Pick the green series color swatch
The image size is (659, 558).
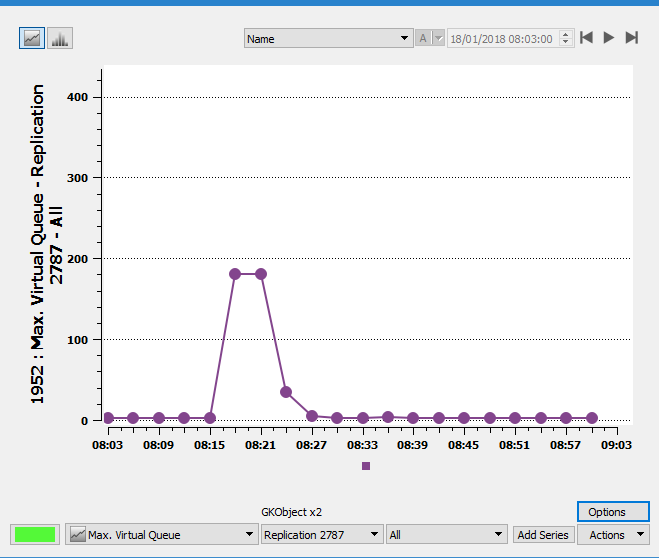coord(35,535)
